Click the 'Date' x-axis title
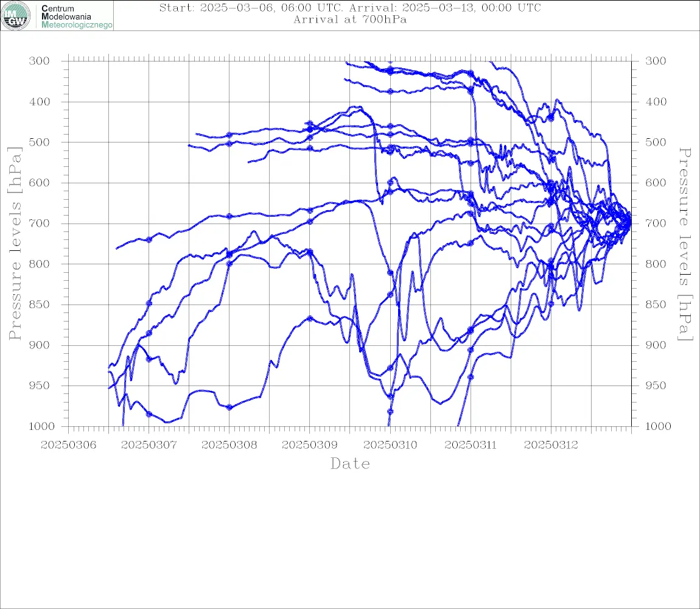Image resolution: width=700 pixels, height=609 pixels. coord(351,463)
